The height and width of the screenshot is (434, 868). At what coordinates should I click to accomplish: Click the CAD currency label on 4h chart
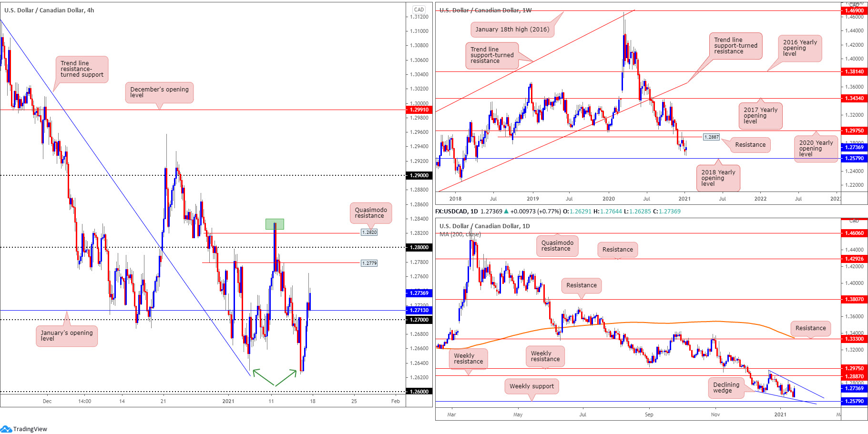[x=419, y=10]
